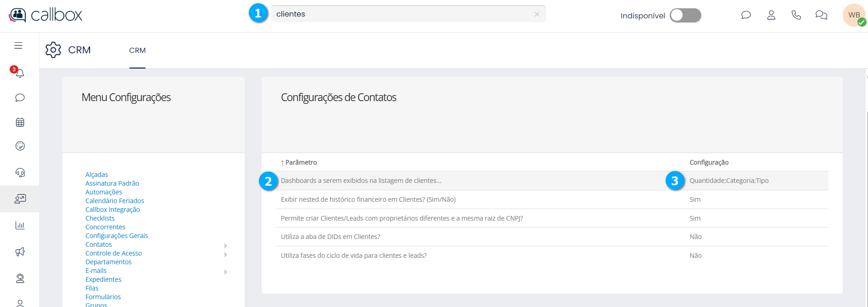The image size is (868, 307).
Task: Toggle the Indisponível availability switch
Action: [685, 15]
